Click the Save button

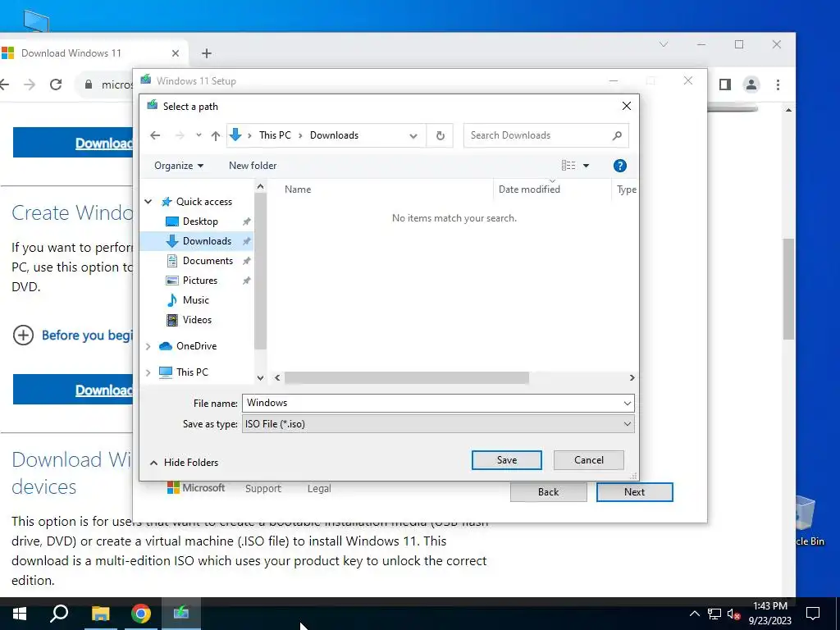[507, 460]
